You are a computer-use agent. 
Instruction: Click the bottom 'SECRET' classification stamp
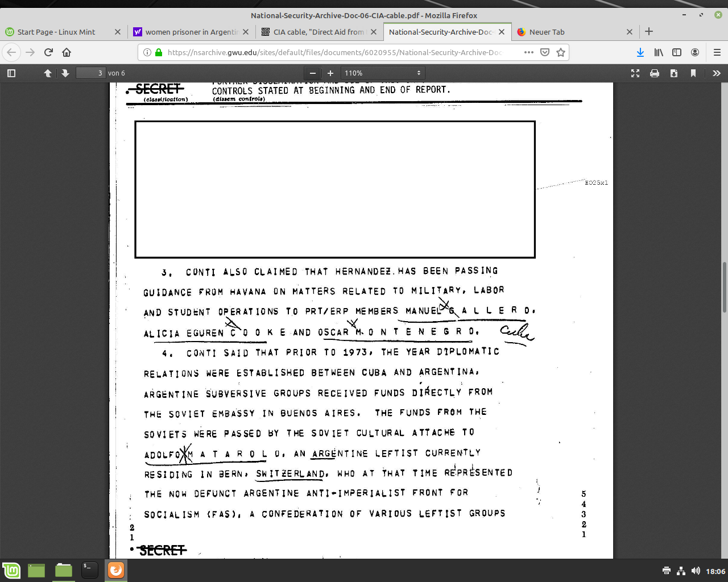tap(162, 550)
